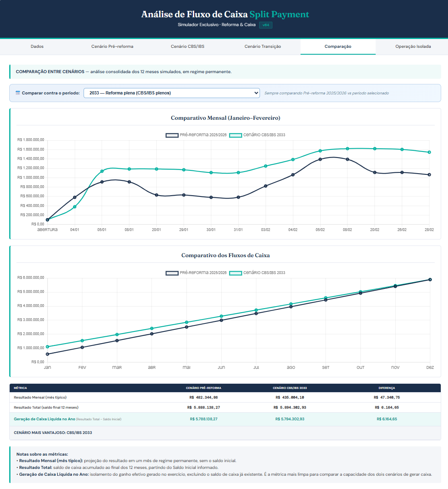Click the difference value R$ 47.340,75
Screen dimensions: 448x489
(x=387, y=397)
